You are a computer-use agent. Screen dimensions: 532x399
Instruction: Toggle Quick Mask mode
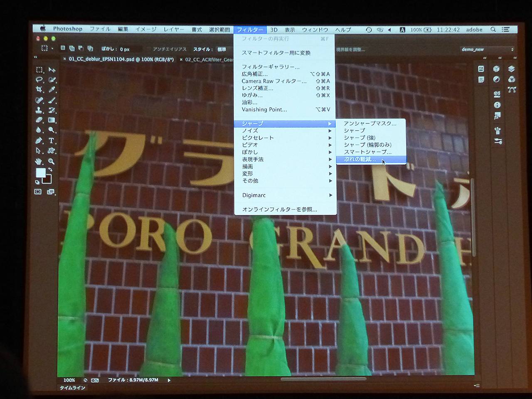point(38,192)
